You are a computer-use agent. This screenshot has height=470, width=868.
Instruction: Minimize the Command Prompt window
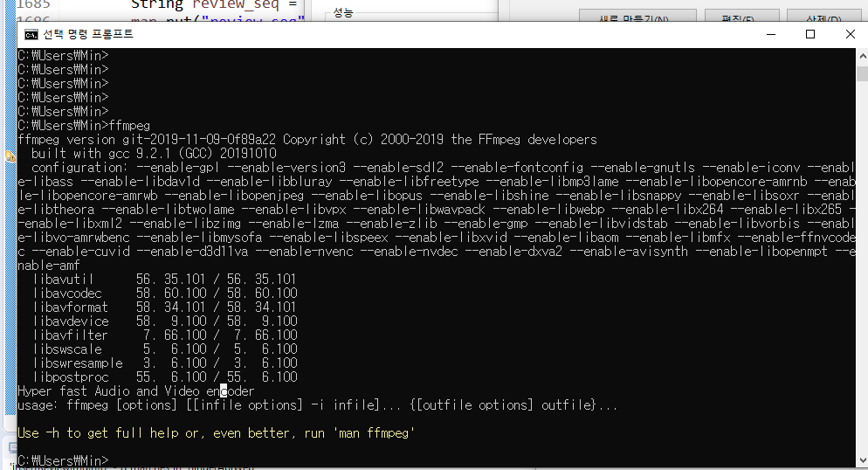(x=770, y=34)
